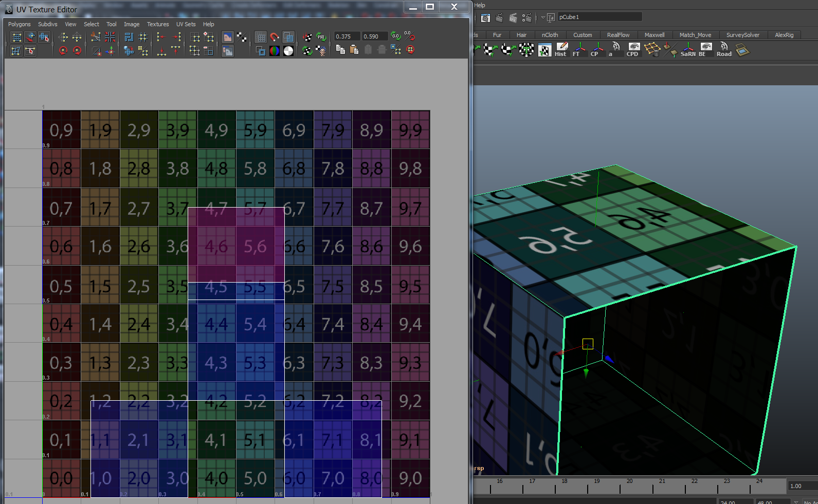The width and height of the screenshot is (818, 504).
Task: Click the CPD shelf icon
Action: [x=633, y=50]
